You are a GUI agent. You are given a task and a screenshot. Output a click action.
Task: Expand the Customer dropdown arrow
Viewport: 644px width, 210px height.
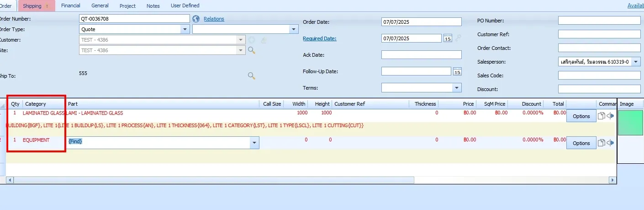[x=241, y=40]
